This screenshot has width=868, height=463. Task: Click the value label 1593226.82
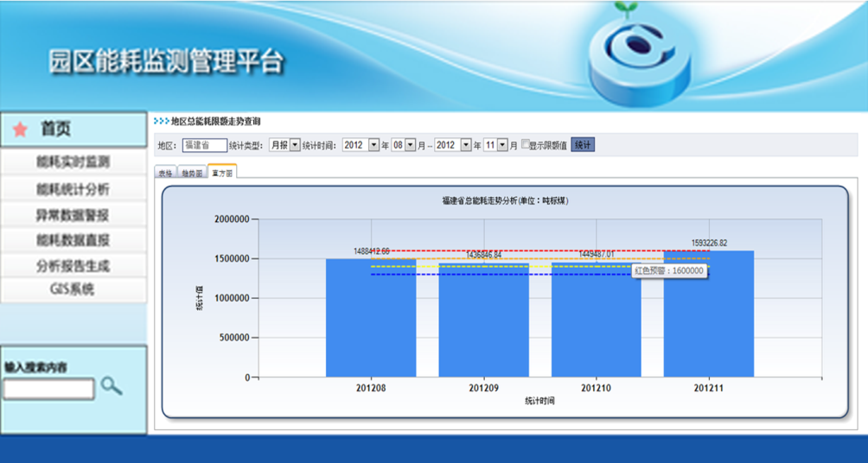[709, 243]
